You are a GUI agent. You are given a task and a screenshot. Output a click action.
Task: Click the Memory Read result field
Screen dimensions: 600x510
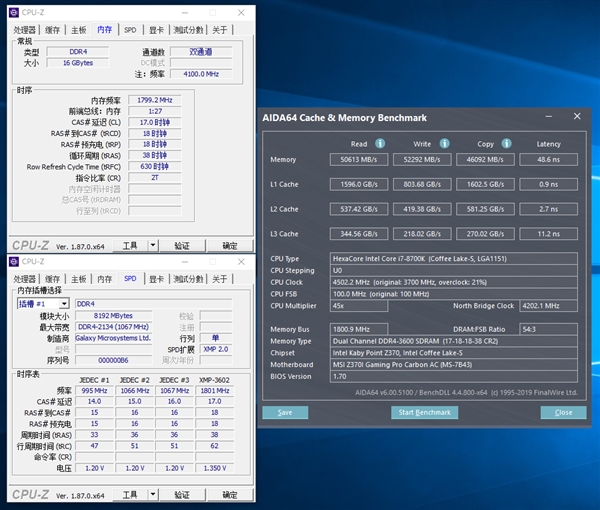point(359,159)
